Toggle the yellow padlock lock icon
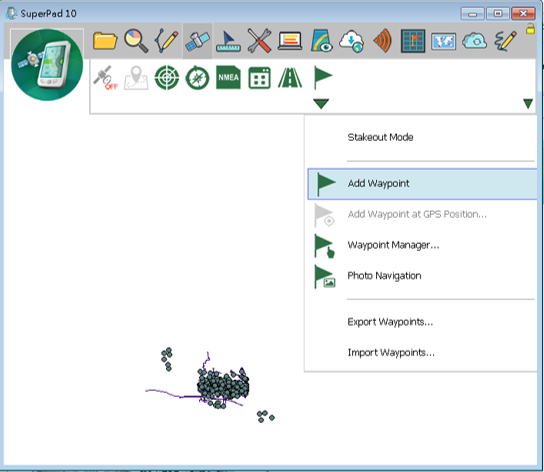The width and height of the screenshot is (544, 472). coord(530,29)
